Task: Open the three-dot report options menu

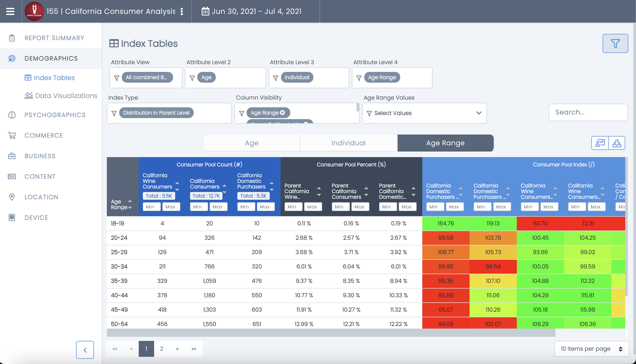Action: coord(182,11)
